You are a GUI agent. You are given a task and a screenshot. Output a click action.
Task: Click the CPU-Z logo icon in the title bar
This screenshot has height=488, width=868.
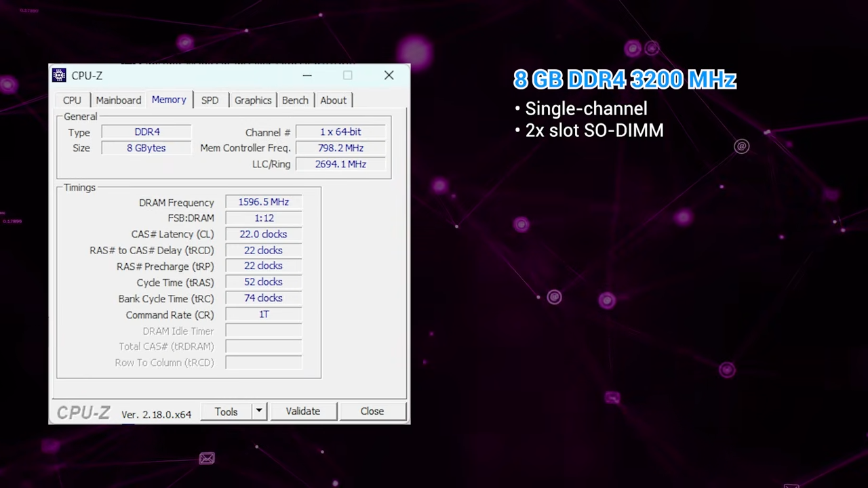click(59, 75)
